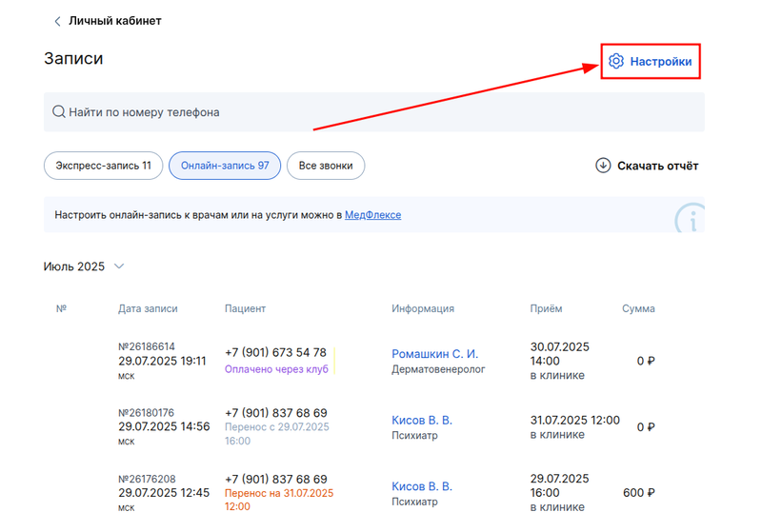762x532 pixels.
Task: Select the Экспресс-запись 11 tab
Action: [103, 166]
